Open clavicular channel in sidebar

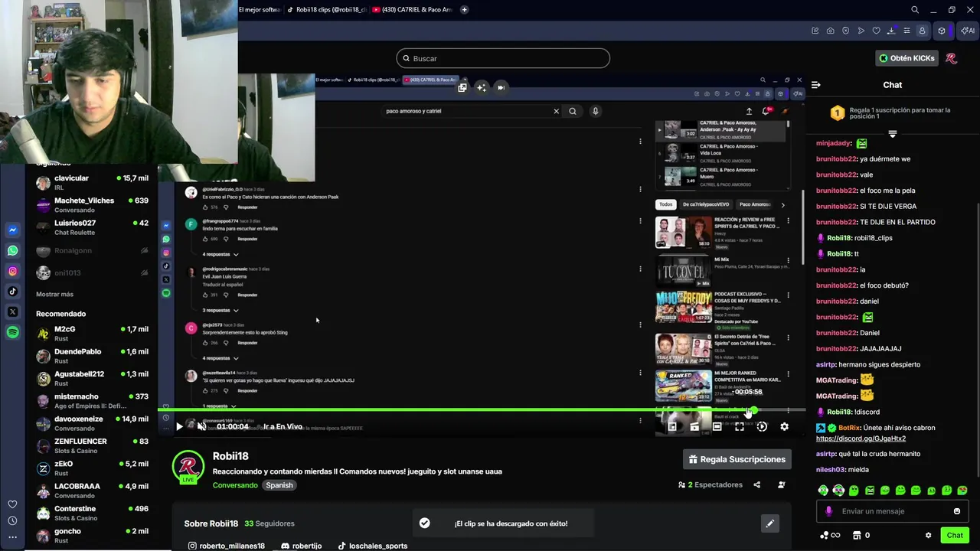(x=92, y=182)
